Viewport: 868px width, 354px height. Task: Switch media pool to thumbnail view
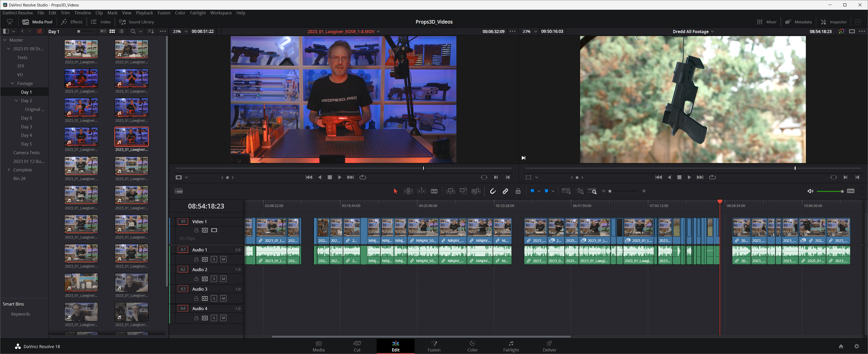112,31
